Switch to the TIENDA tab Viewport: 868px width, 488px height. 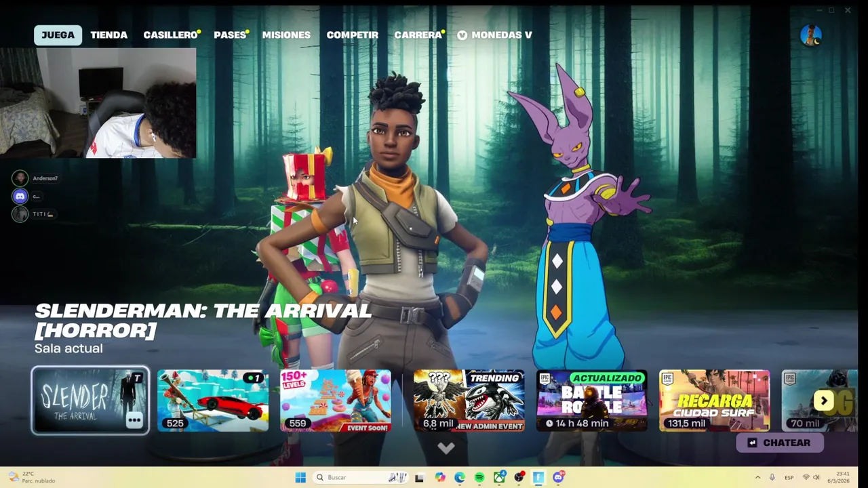pos(108,35)
